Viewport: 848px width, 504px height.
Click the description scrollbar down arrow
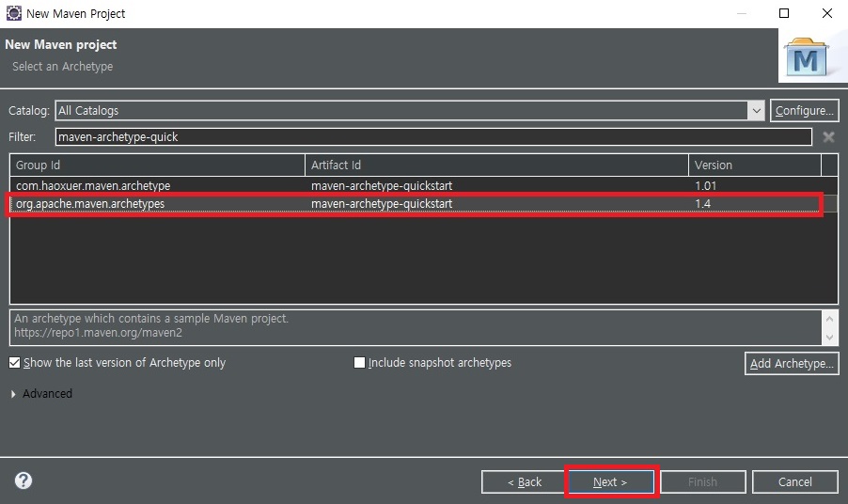tap(829, 338)
